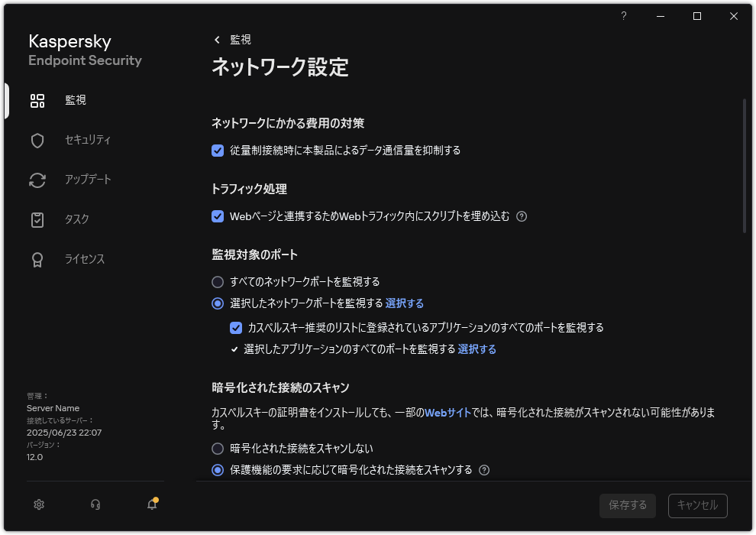Open the タスク section icon

tap(37, 219)
